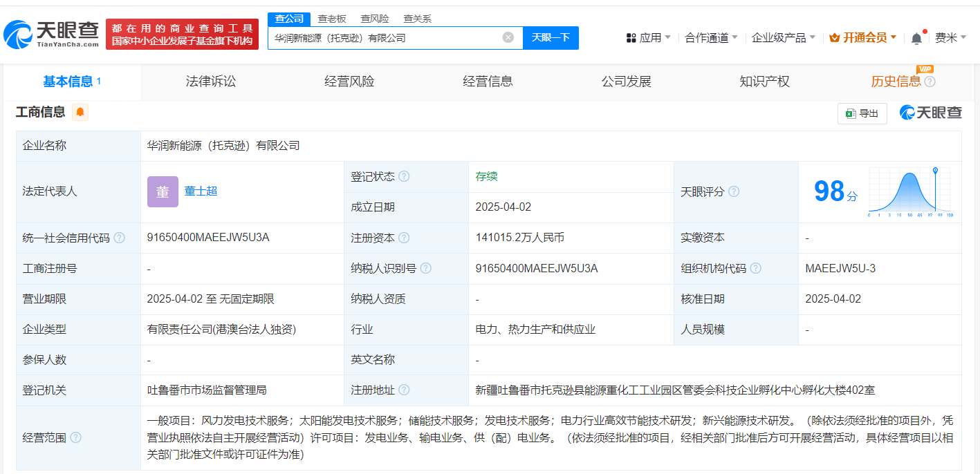Click the orange alert bell beside 工商信息
980x474 pixels.
coord(80,112)
